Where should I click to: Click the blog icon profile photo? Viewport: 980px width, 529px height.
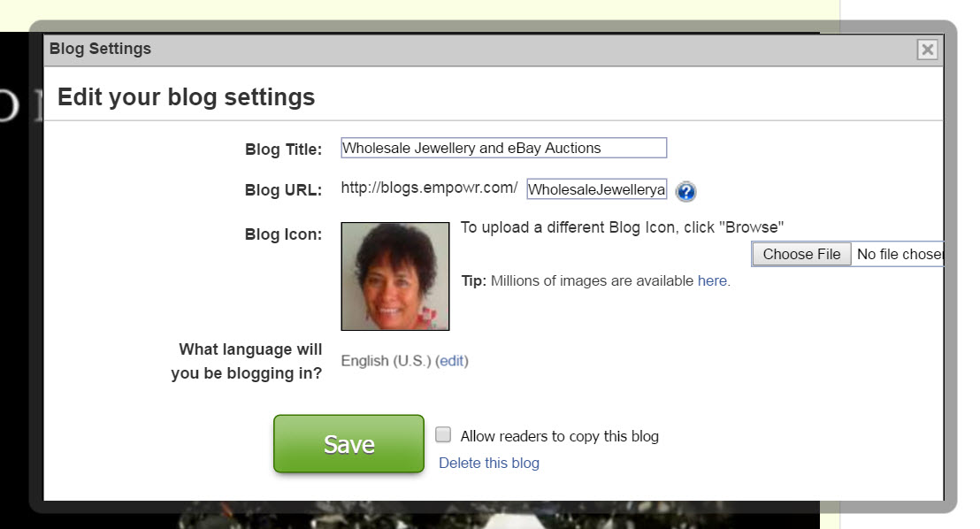395,276
